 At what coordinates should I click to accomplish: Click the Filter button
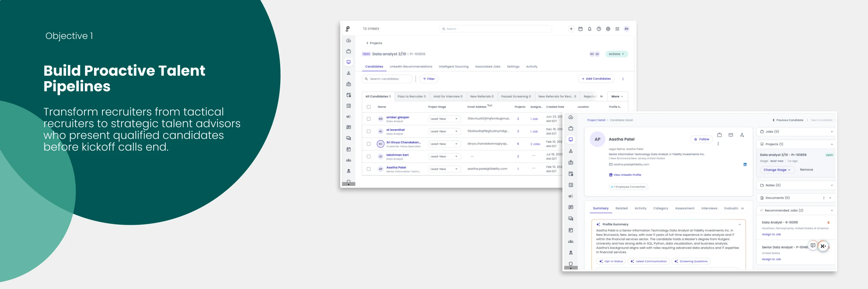tap(429, 79)
